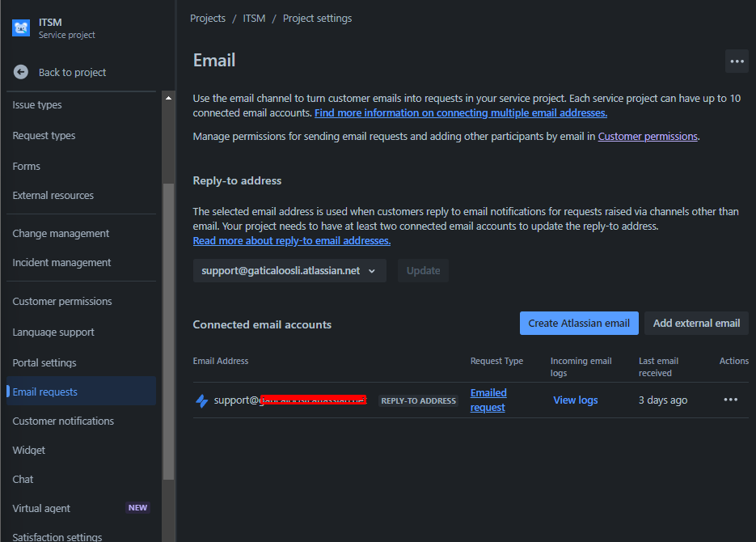
Task: Open Customer permissions link in description
Action: point(648,137)
